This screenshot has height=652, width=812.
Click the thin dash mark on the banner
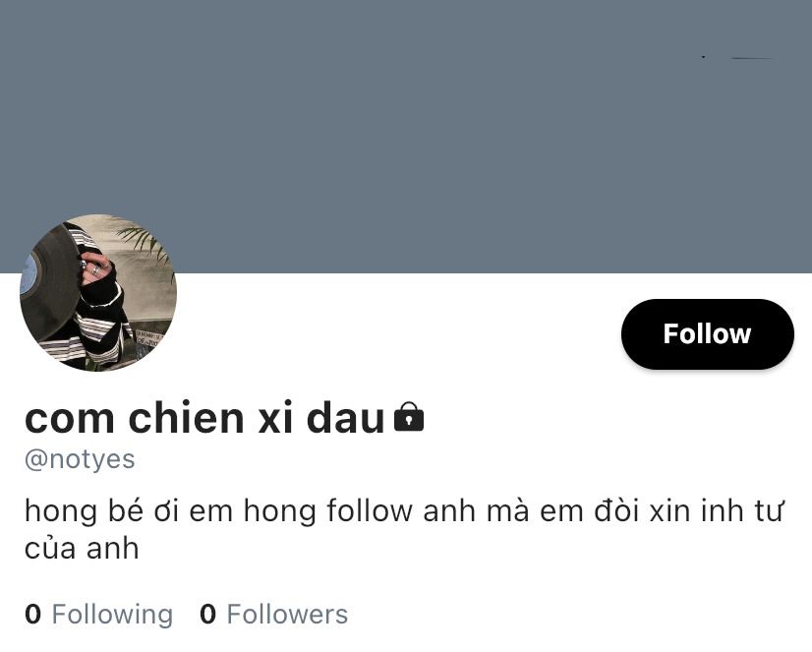751,59
